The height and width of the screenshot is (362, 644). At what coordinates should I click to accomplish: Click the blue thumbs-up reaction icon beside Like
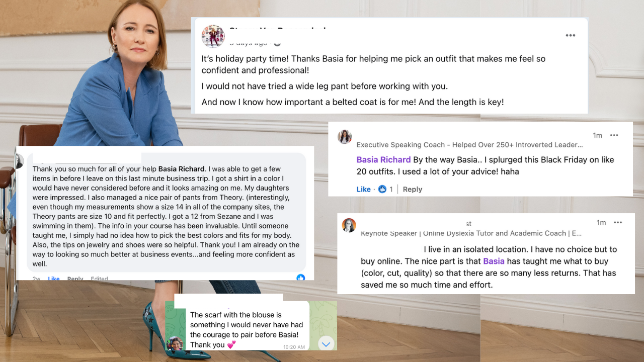coord(382,189)
